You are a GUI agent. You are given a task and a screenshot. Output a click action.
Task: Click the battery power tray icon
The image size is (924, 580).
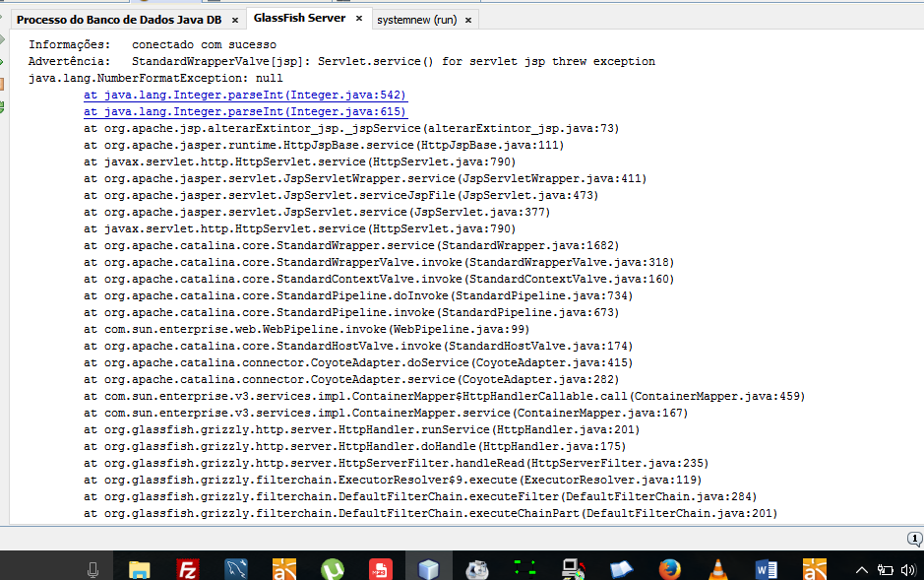click(885, 570)
